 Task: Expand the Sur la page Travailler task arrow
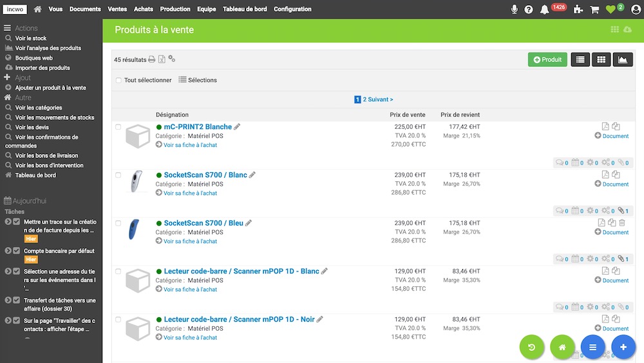[8, 320]
